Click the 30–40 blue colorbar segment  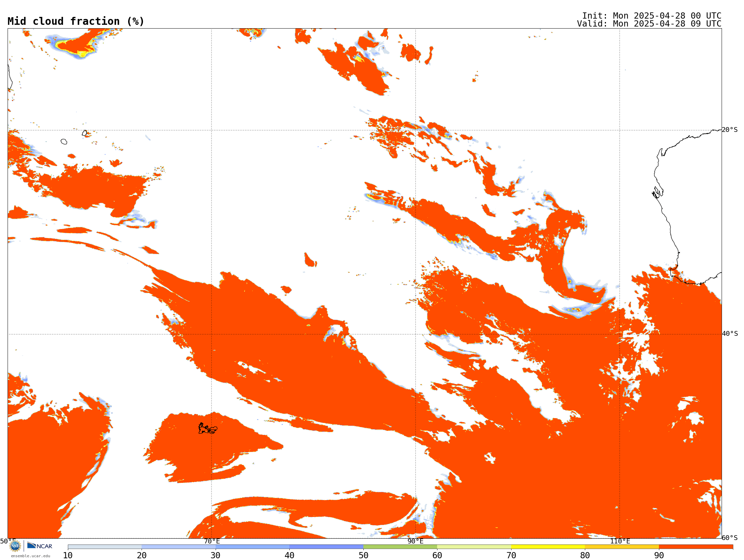click(252, 547)
